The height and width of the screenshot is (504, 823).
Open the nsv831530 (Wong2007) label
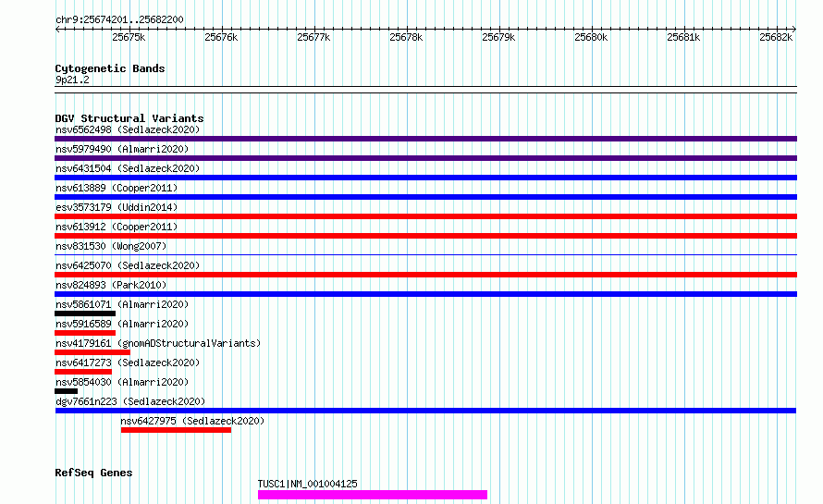tap(111, 246)
